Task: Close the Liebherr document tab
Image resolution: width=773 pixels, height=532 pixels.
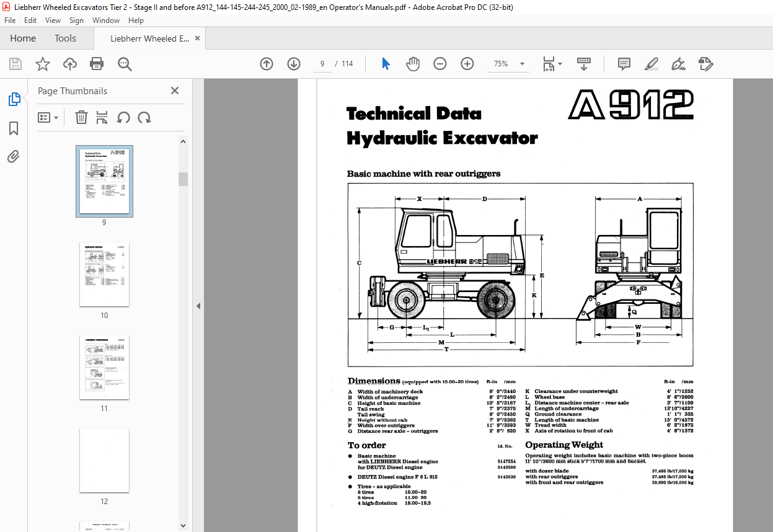Action: (x=198, y=38)
